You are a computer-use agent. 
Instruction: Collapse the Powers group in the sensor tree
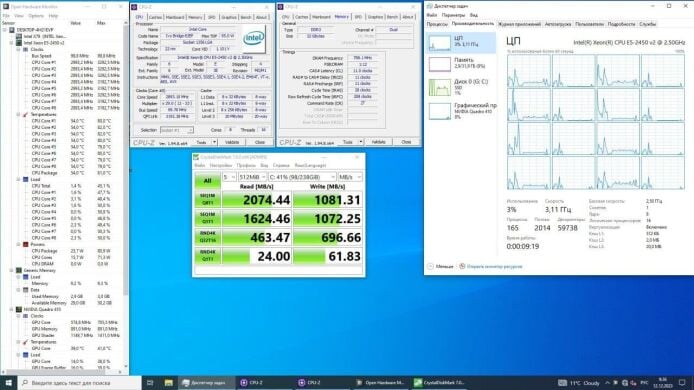pos(19,244)
